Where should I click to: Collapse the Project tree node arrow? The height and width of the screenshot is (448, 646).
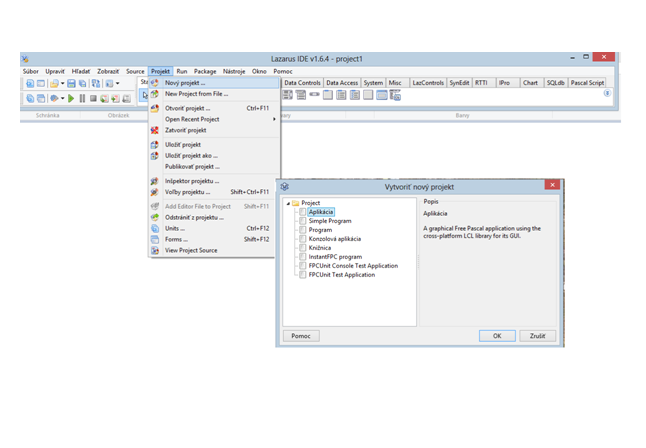288,203
